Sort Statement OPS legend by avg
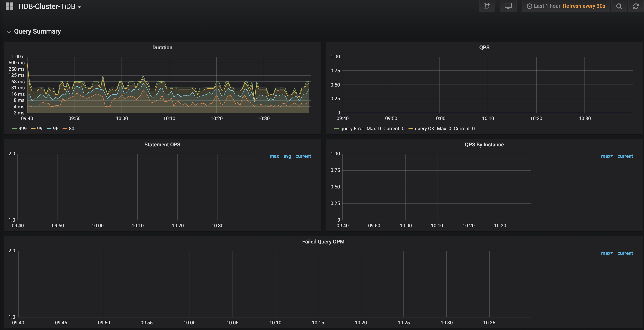 click(x=287, y=156)
